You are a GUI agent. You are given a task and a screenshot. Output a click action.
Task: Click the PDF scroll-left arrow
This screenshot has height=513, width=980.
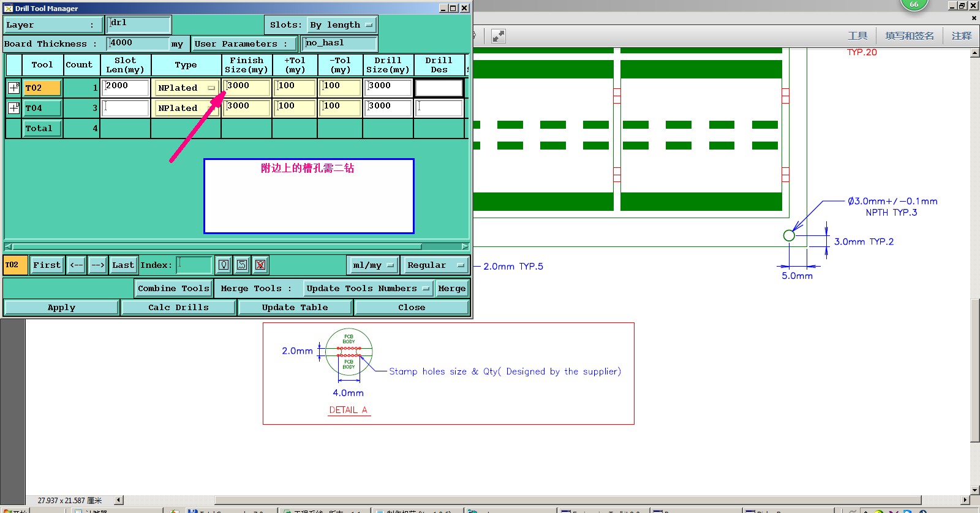click(119, 500)
